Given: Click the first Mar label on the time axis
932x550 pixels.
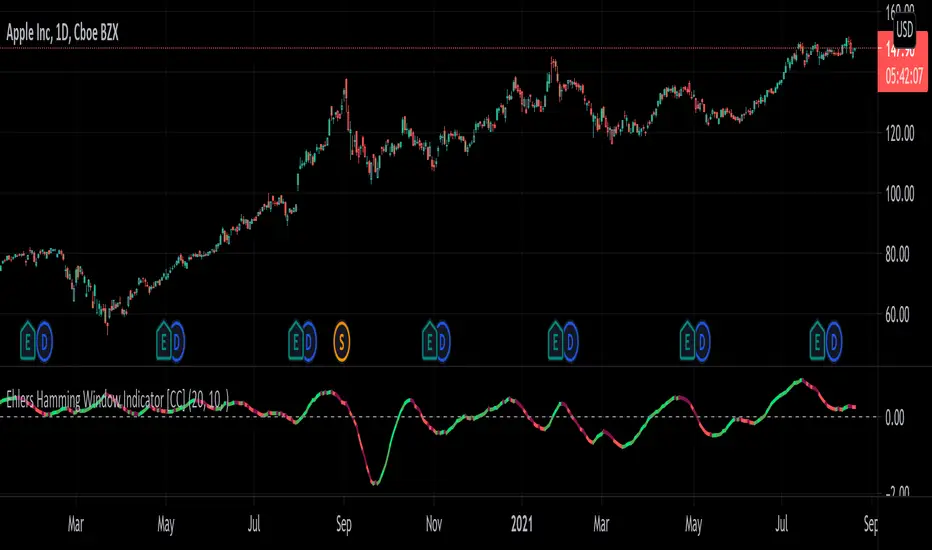Looking at the screenshot, I should coord(75,524).
